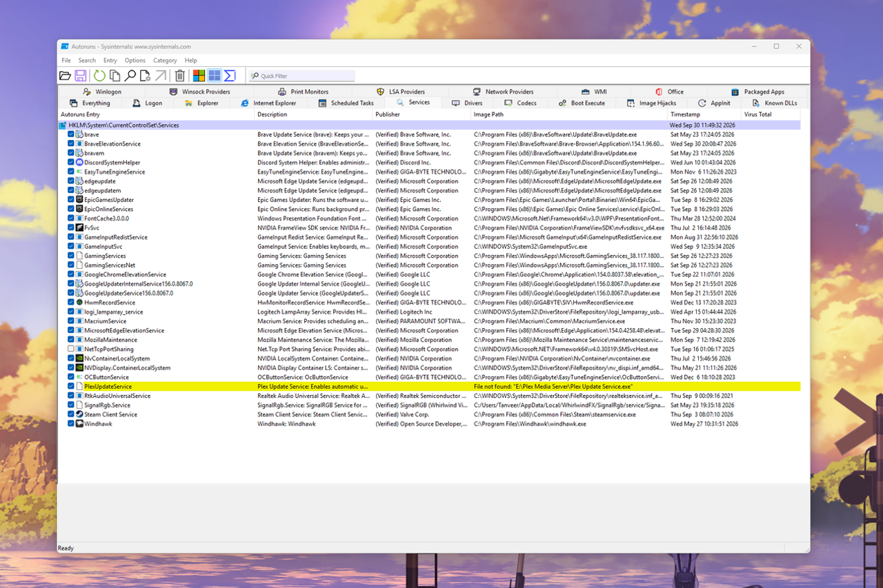Toggle the Hide Windows Entries icon
Screen dimensions: 883x588
[215, 75]
